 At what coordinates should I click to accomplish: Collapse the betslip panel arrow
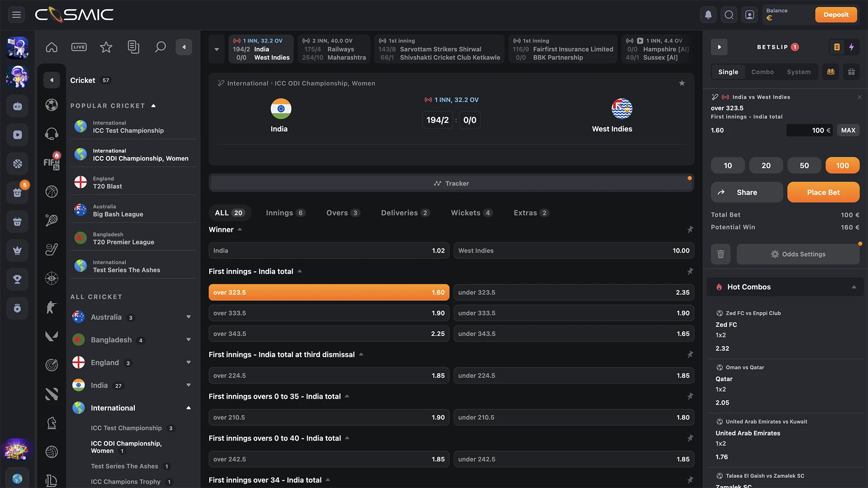(719, 47)
